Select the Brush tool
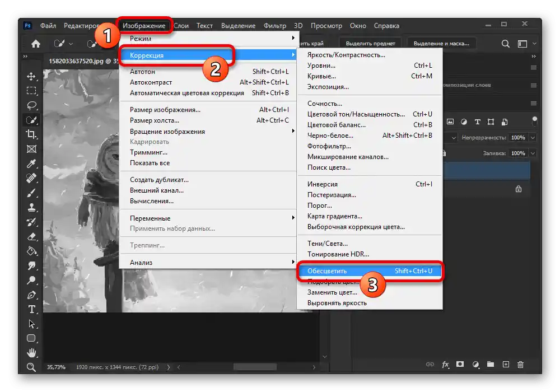This screenshot has height=392, width=560. [32, 194]
